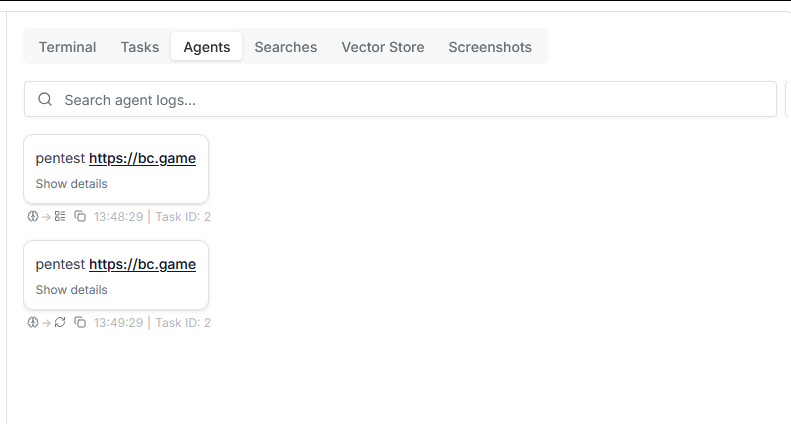Click the task list icon at 13:48:29
Viewport: 791px width, 424px height.
pyautogui.click(x=60, y=216)
